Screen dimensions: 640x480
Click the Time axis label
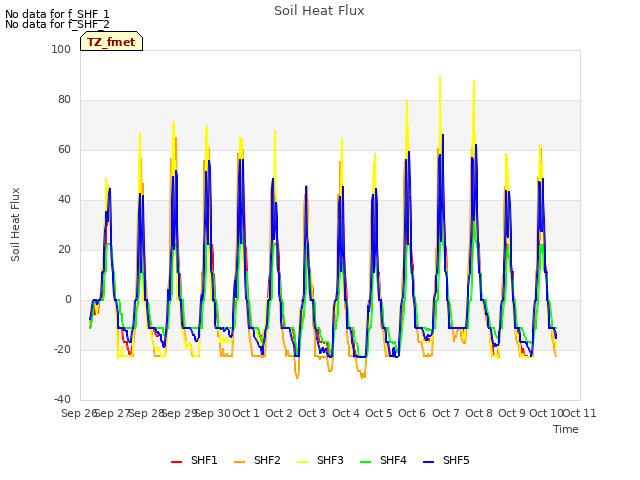(x=566, y=429)
